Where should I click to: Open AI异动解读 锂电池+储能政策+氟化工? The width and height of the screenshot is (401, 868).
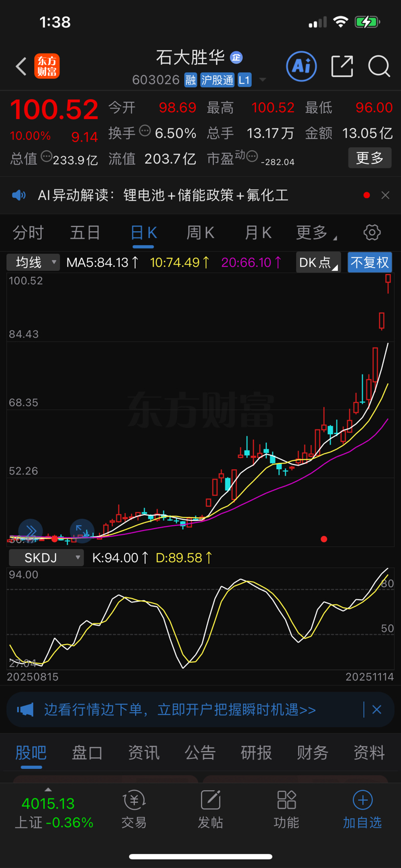tap(163, 195)
